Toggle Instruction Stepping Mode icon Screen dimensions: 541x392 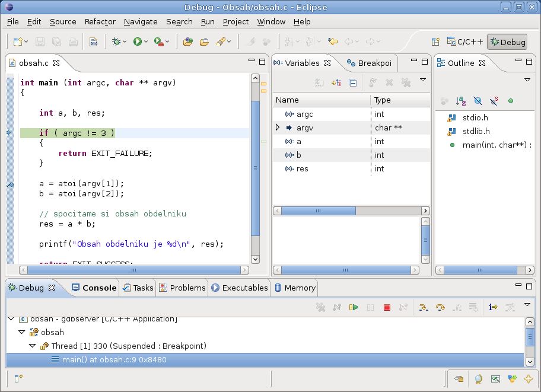coord(493,307)
